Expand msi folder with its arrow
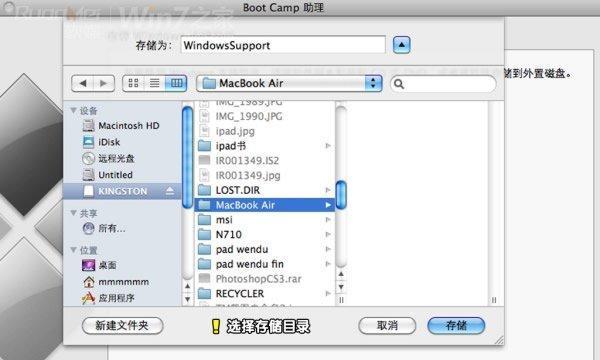The image size is (600, 360). (328, 220)
